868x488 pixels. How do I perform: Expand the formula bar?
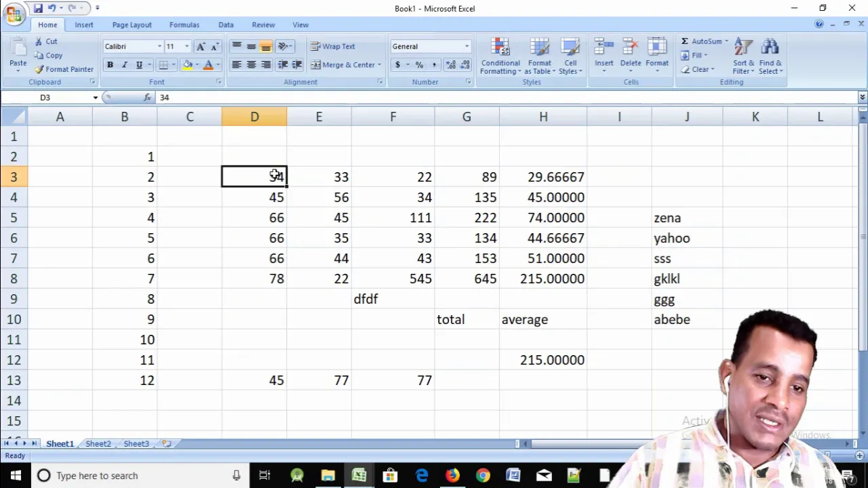(863, 98)
